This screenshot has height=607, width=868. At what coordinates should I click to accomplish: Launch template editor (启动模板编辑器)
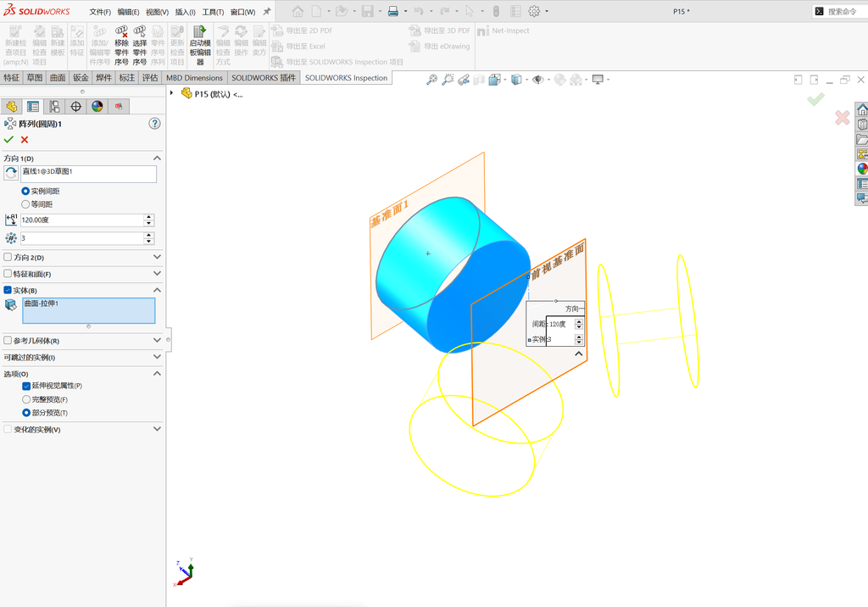(x=200, y=46)
